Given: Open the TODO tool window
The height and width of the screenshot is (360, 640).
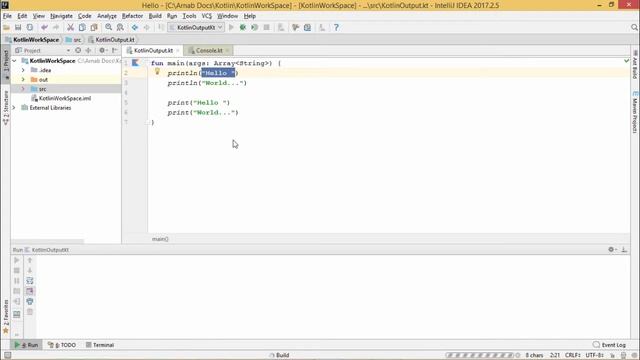Looking at the screenshot, I should tap(62, 345).
